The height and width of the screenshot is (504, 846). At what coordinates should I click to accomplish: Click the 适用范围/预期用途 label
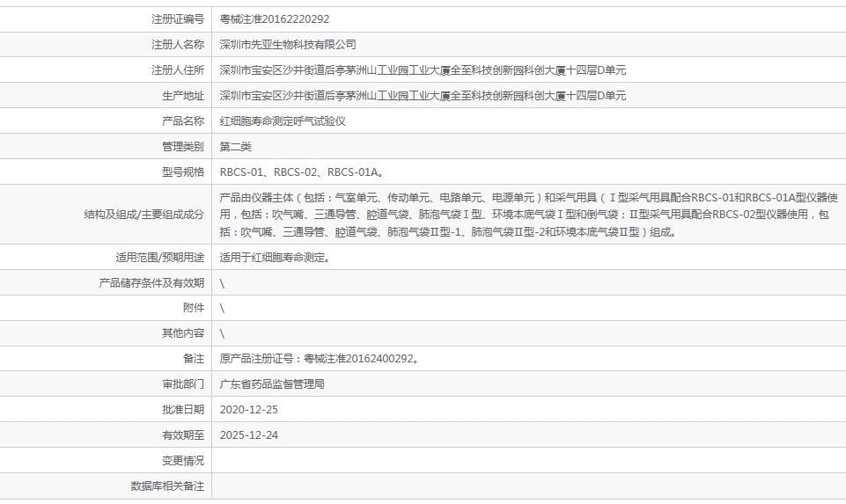tap(159, 258)
